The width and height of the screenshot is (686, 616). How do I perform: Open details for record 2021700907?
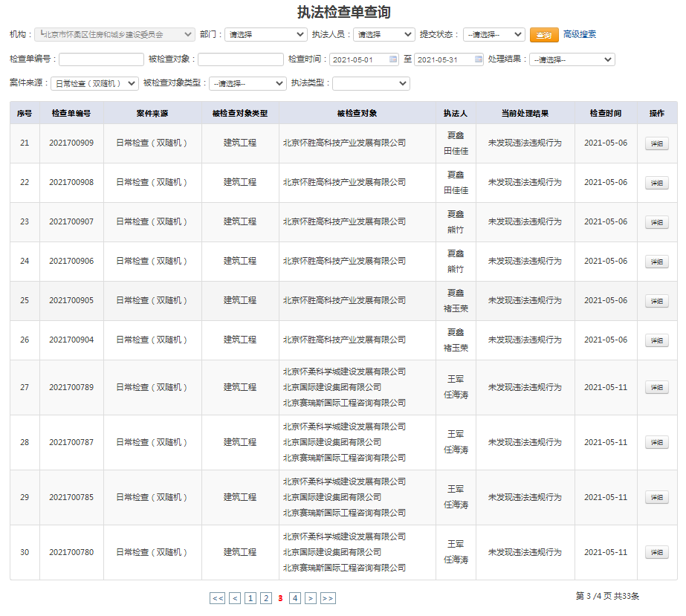coord(657,222)
